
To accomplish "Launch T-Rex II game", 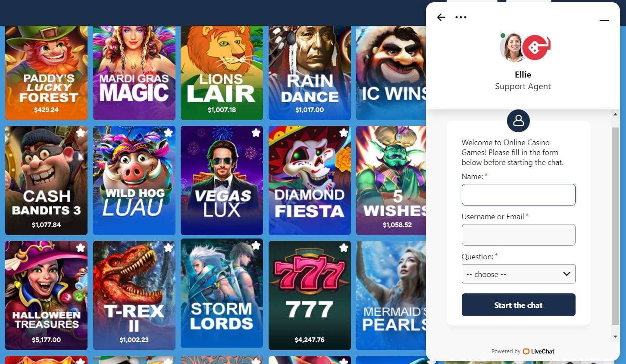I will tap(134, 296).
